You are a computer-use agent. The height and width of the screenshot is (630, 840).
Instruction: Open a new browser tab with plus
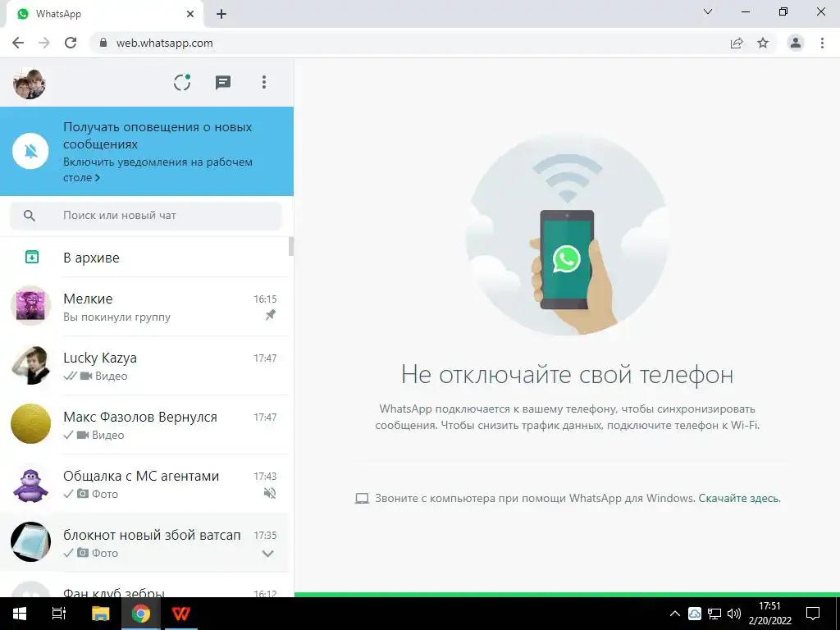[221, 14]
